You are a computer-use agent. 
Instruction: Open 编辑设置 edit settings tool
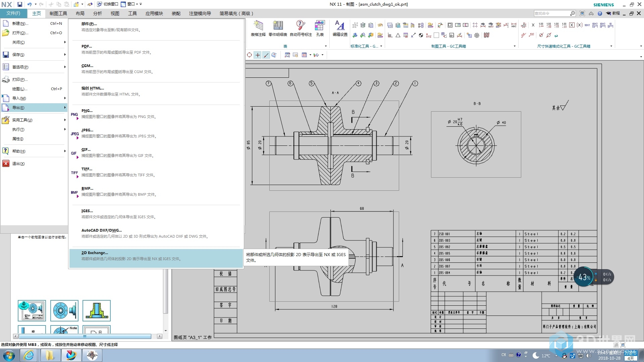tap(340, 28)
